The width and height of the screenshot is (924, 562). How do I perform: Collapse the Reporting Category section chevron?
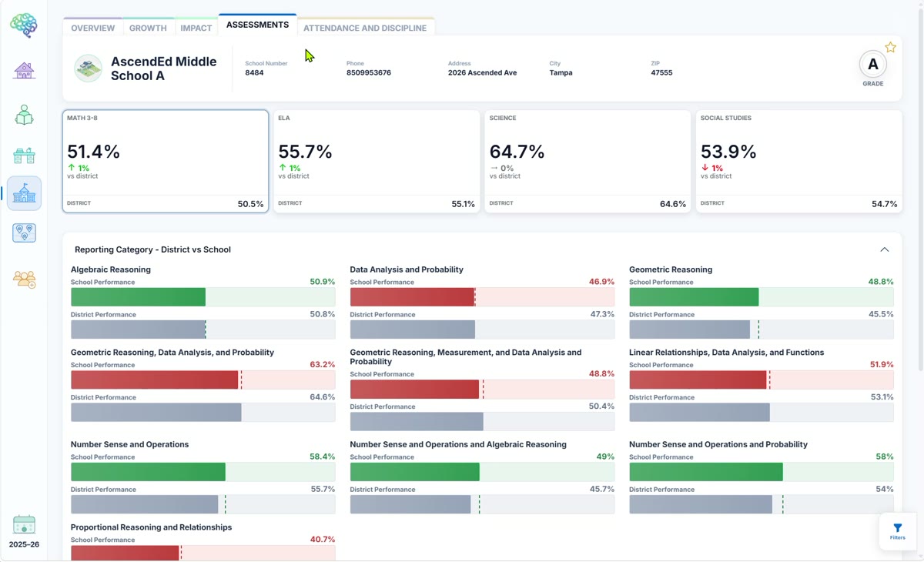coord(884,249)
